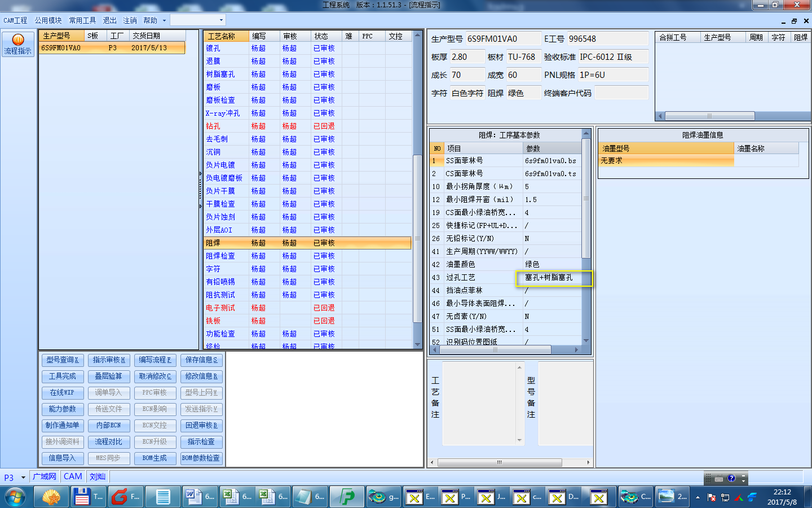Switch to X-icon taskbar window labeled P...

456,497
